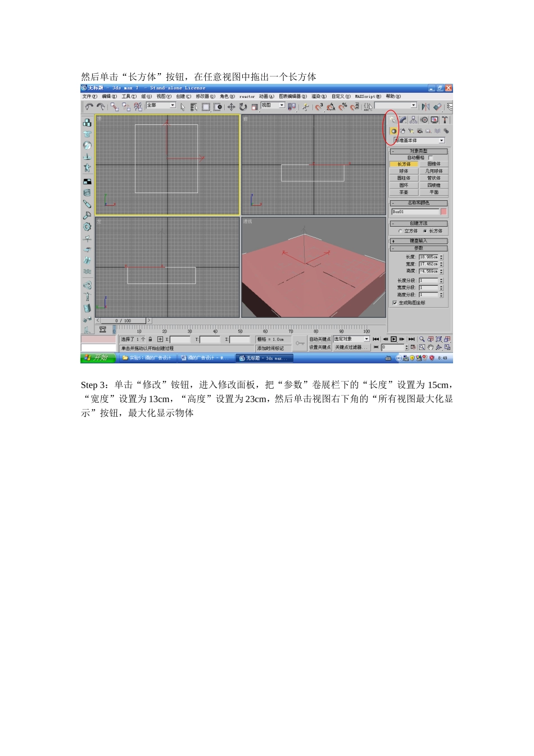Toggle the Angle Snap icon
This screenshot has width=534, height=756.
pyautogui.click(x=331, y=107)
